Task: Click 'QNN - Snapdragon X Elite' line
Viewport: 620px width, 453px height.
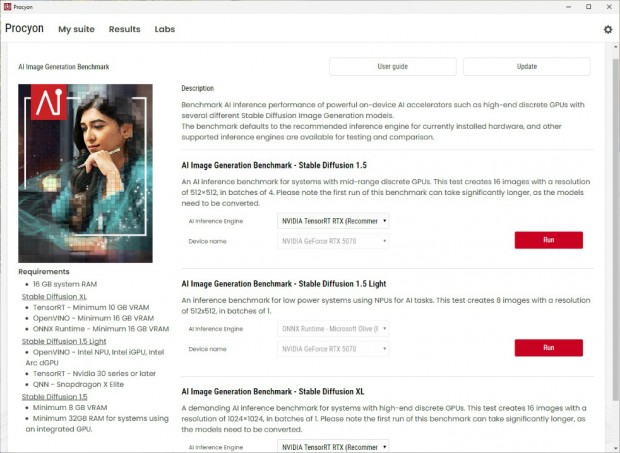Action: [x=78, y=384]
